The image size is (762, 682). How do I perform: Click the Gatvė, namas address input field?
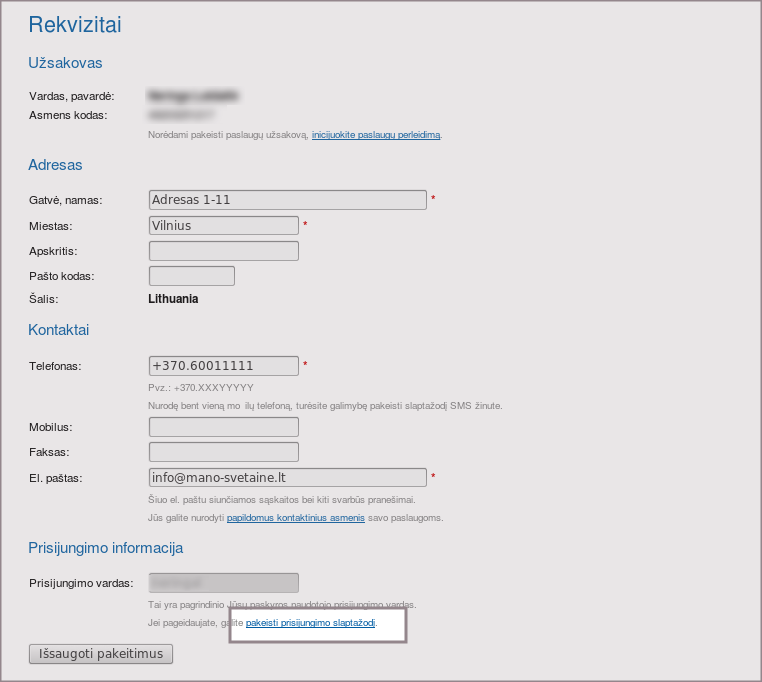(x=287, y=200)
